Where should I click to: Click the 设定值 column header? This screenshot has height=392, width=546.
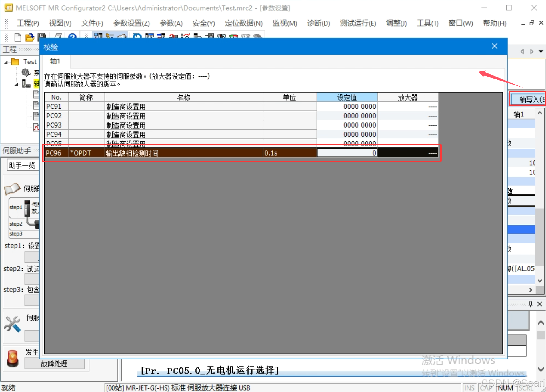click(x=347, y=97)
